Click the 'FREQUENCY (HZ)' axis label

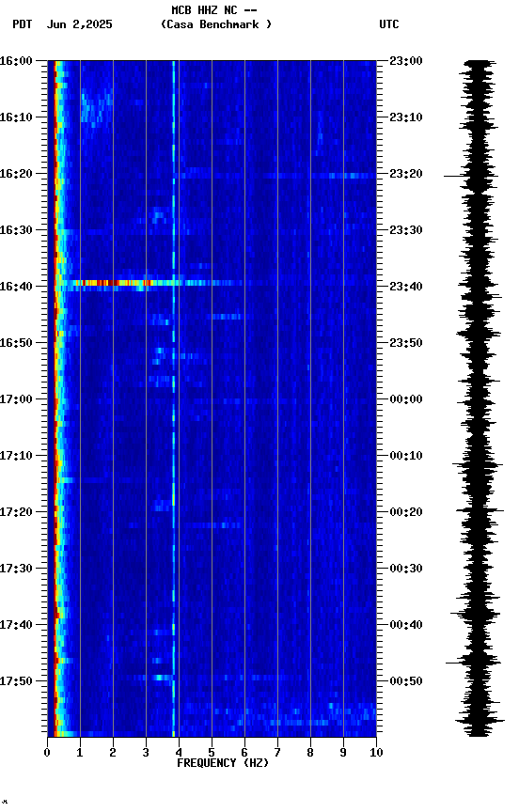click(x=223, y=764)
